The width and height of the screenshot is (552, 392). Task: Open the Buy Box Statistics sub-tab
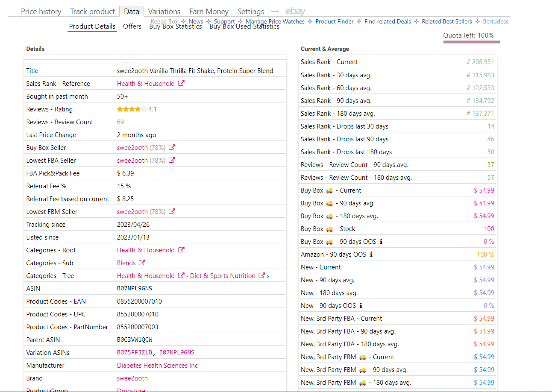click(176, 26)
